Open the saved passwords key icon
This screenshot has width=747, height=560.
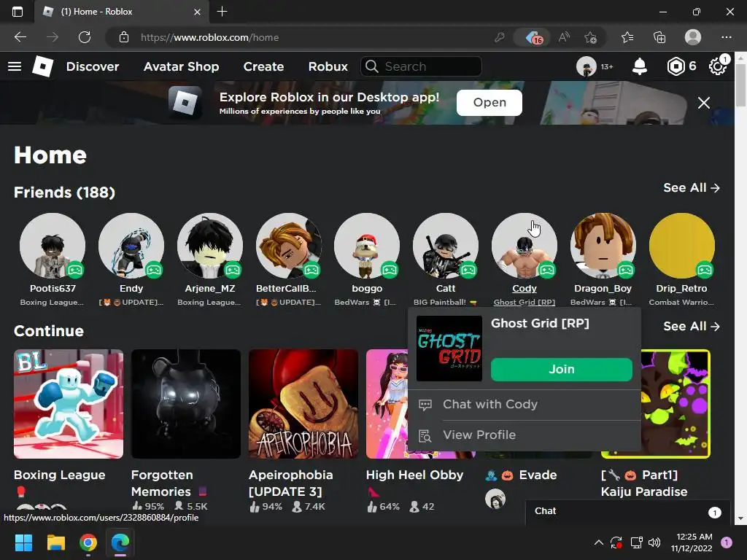click(499, 37)
